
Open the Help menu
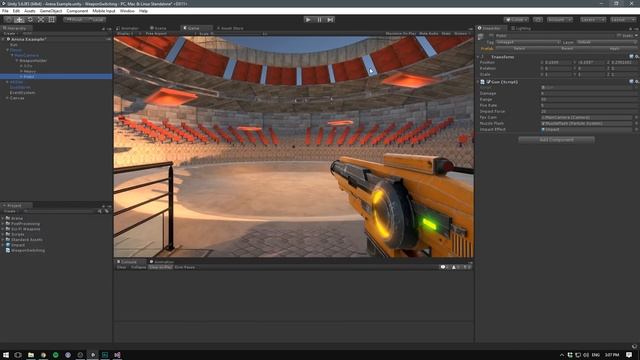click(143, 11)
